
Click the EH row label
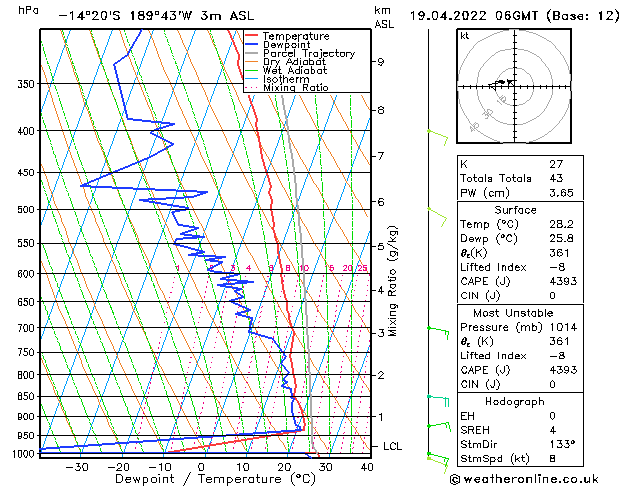[467, 416]
